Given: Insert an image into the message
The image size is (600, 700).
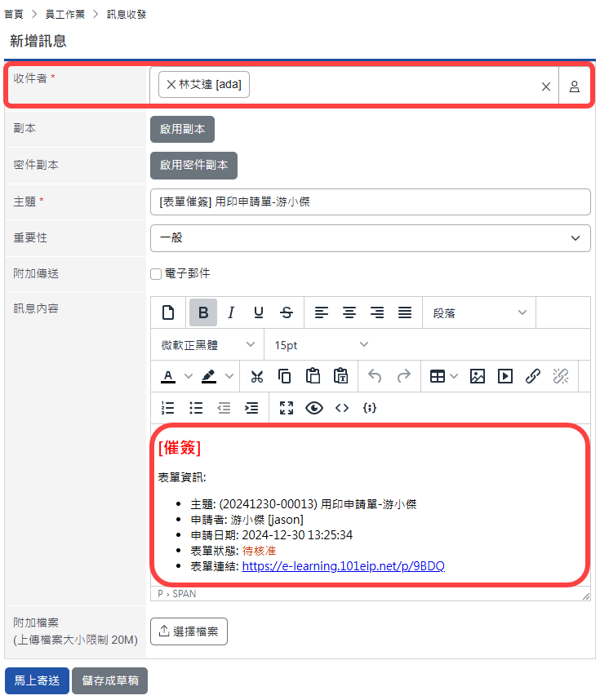Looking at the screenshot, I should tap(477, 376).
